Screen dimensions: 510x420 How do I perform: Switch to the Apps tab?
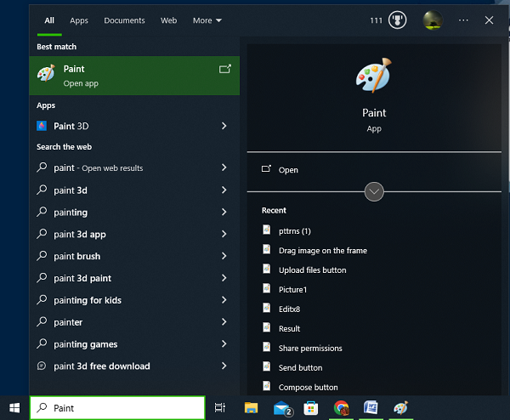(79, 20)
